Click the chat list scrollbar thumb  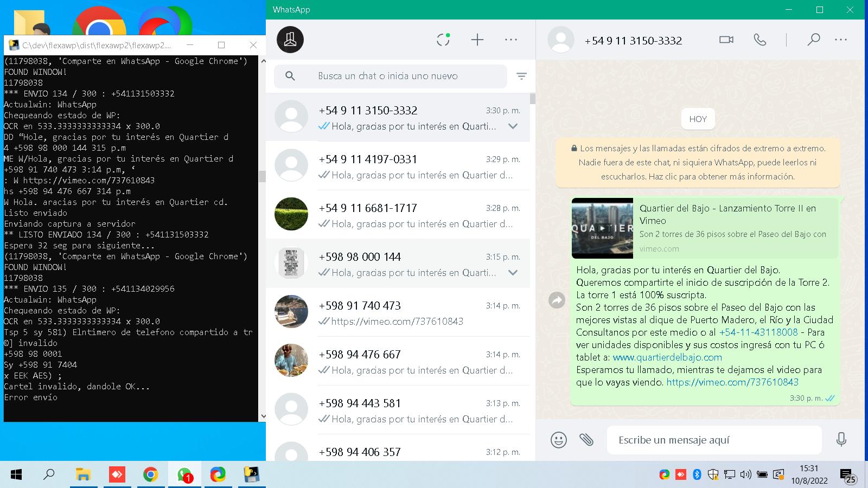pyautogui.click(x=533, y=99)
